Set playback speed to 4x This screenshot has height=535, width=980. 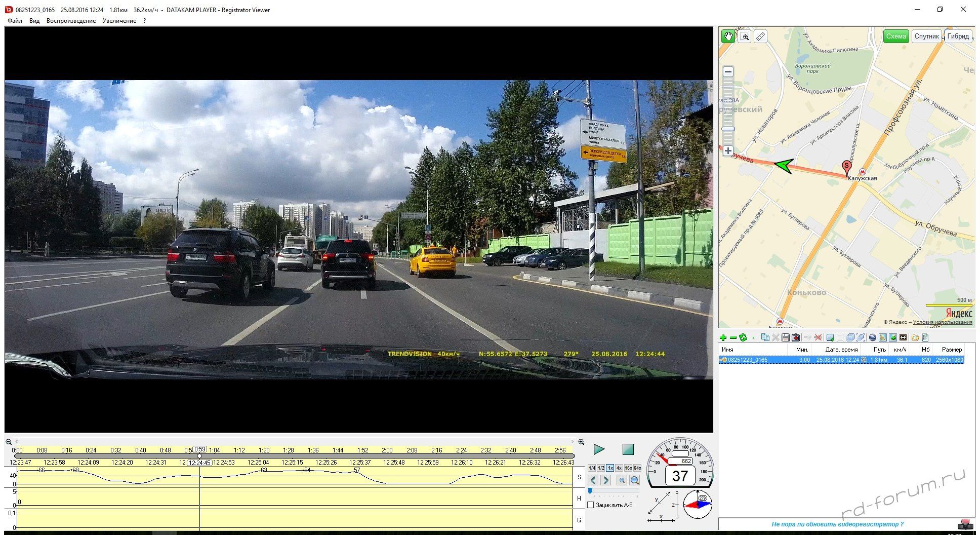pyautogui.click(x=619, y=468)
